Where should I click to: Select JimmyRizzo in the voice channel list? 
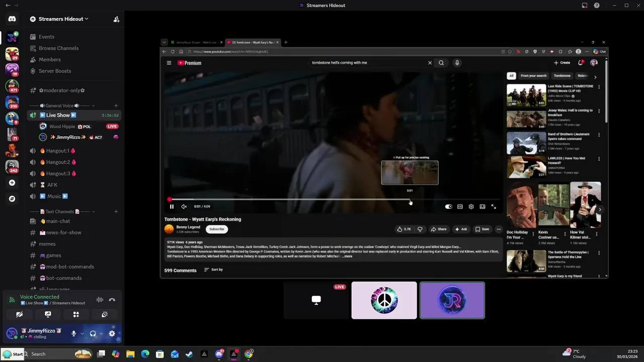[x=75, y=137]
